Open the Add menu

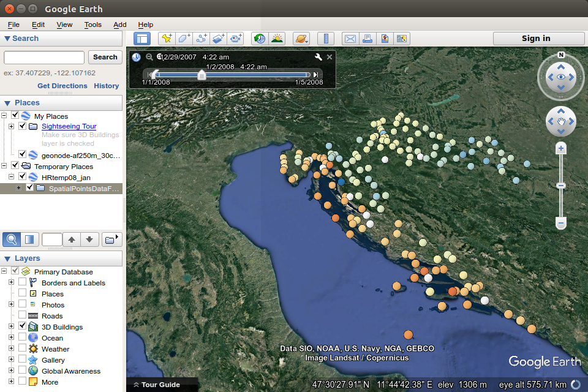[x=120, y=24]
